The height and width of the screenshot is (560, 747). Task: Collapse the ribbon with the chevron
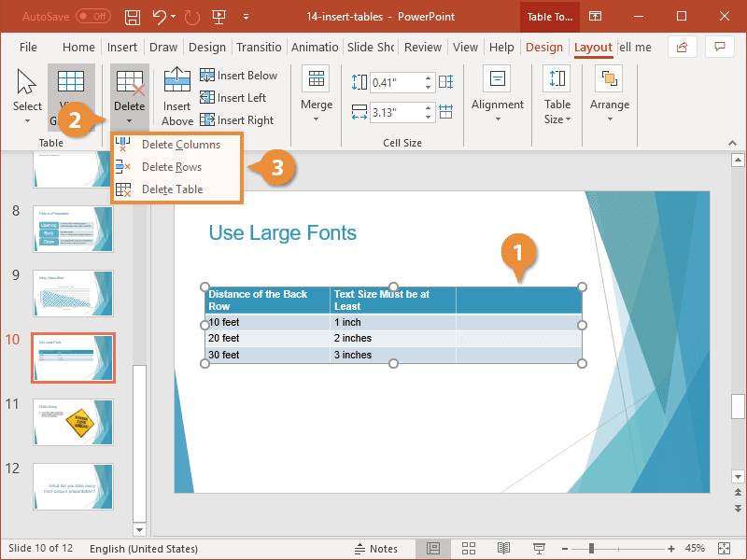click(x=734, y=142)
